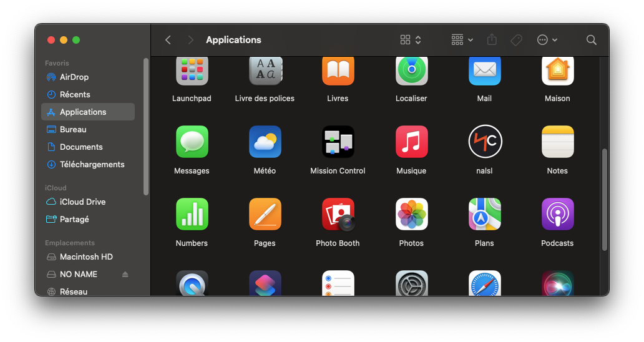Open iCloud Drive in the sidebar

(x=88, y=202)
